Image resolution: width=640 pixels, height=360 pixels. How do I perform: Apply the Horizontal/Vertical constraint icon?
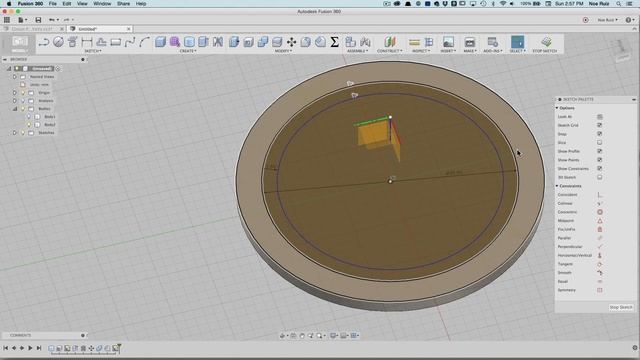(600, 256)
